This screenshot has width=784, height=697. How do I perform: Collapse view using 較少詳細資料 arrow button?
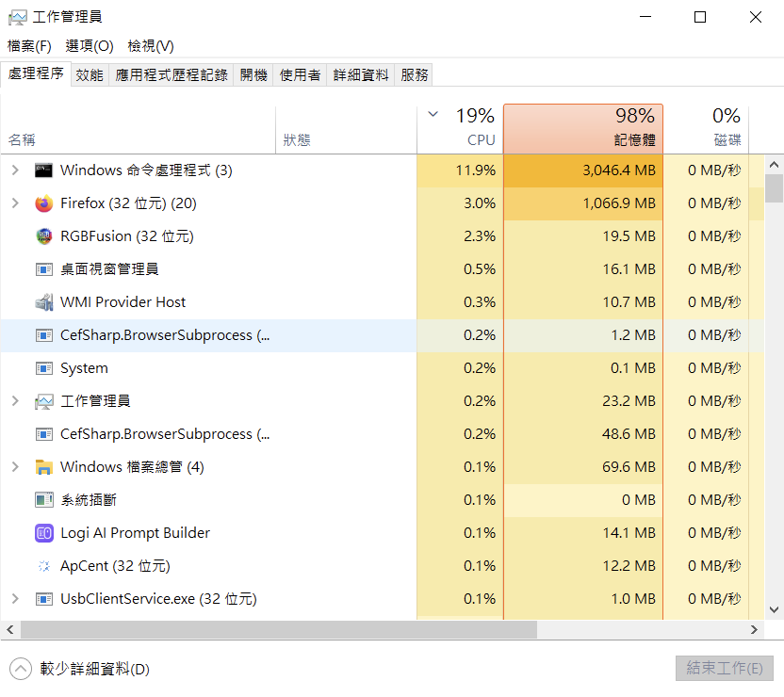coord(21,669)
